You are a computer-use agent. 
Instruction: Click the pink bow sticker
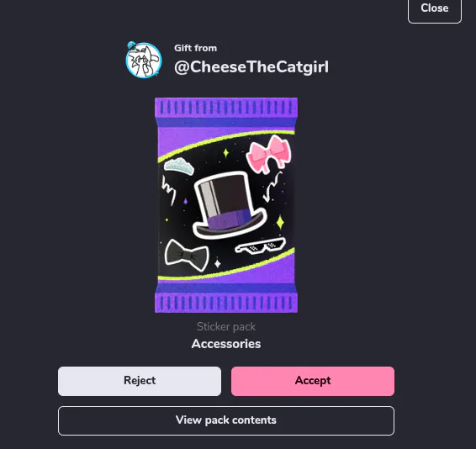268,154
